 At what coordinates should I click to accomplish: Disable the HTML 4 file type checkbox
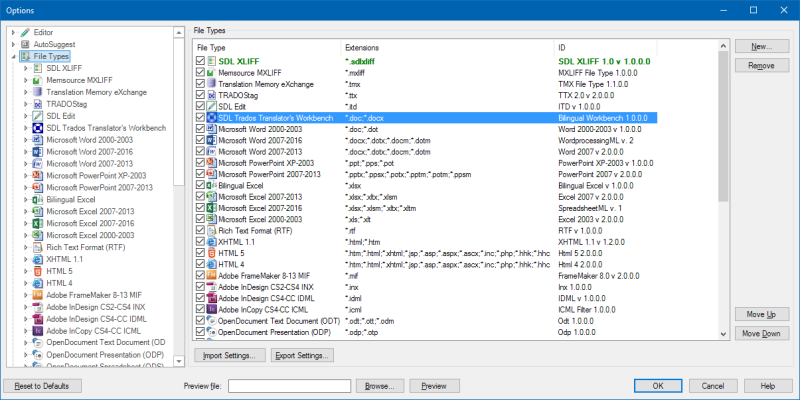pyautogui.click(x=201, y=264)
